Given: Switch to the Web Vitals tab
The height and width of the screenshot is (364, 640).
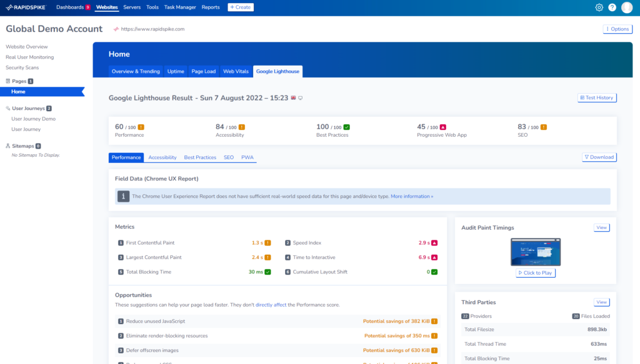Looking at the screenshot, I should pos(236,71).
